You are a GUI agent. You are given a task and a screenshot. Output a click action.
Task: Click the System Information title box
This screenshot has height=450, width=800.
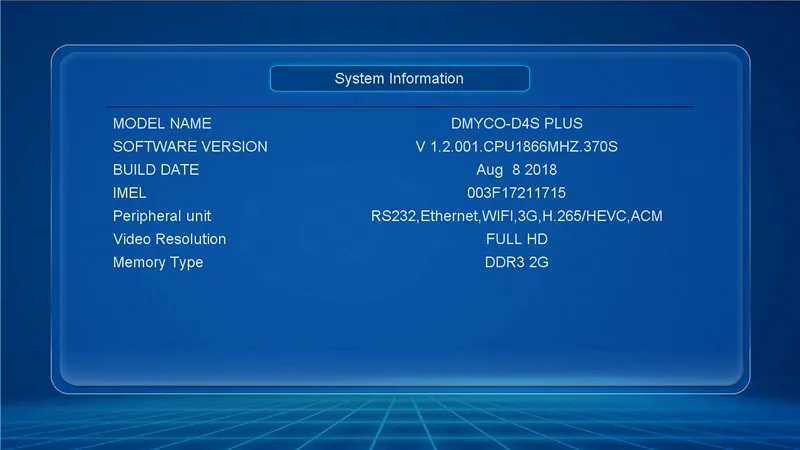399,79
